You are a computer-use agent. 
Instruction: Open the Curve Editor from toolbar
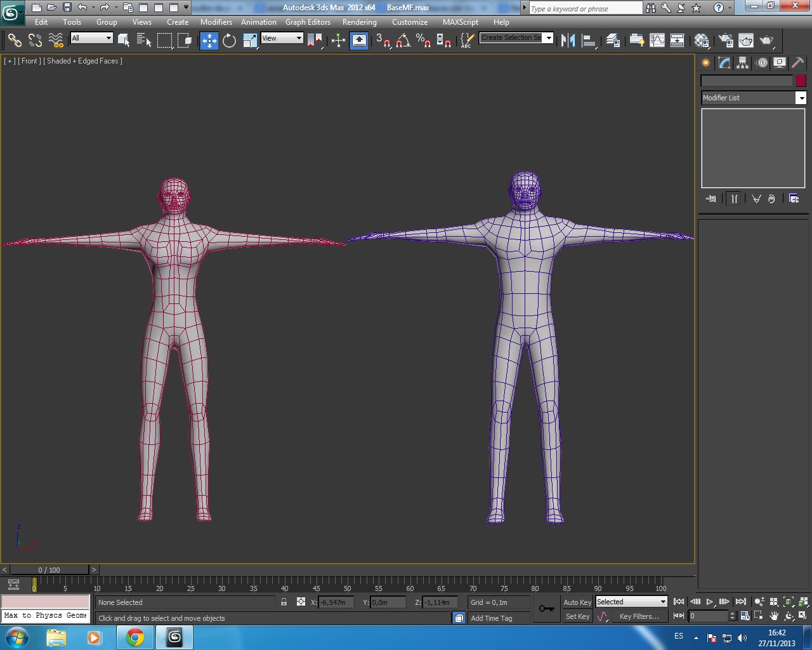[657, 41]
